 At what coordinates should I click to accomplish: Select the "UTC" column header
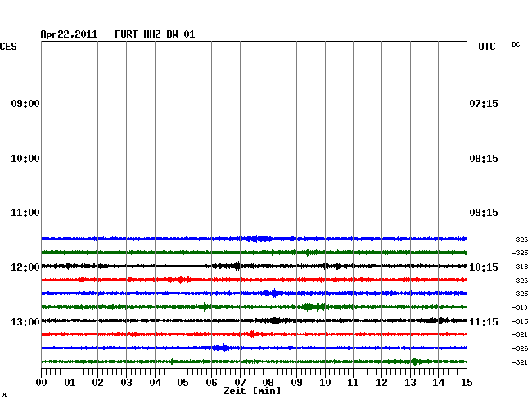[486, 47]
